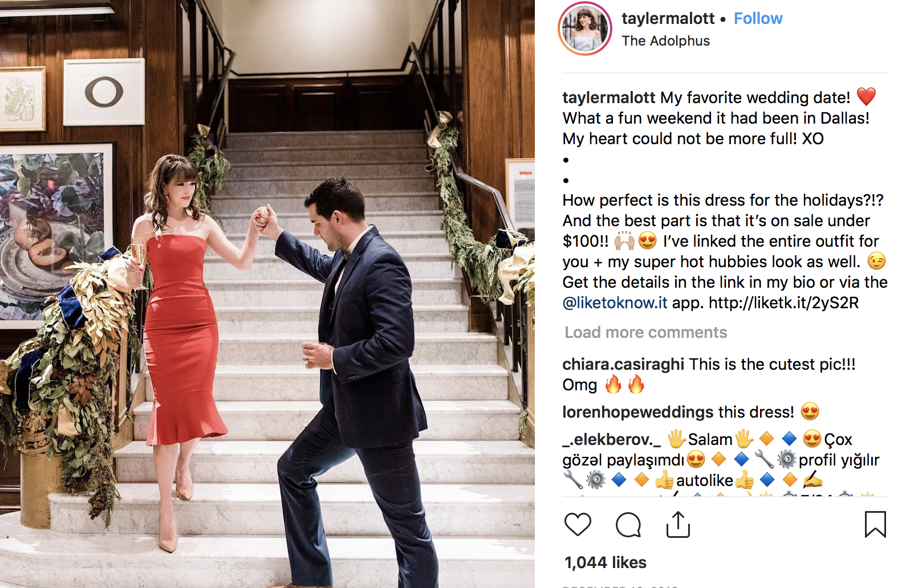Click heart-eyes emoji after 'this dress!'
Viewport: 910px width, 588px height.
click(x=810, y=411)
